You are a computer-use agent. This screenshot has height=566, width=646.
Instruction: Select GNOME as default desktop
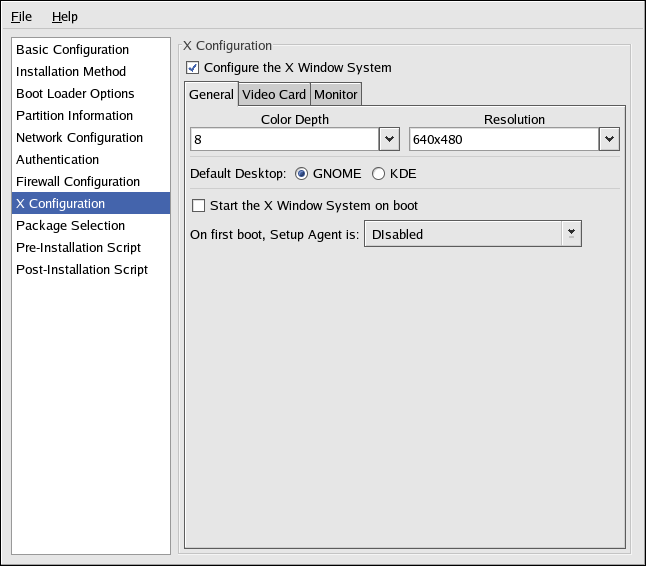click(301, 174)
